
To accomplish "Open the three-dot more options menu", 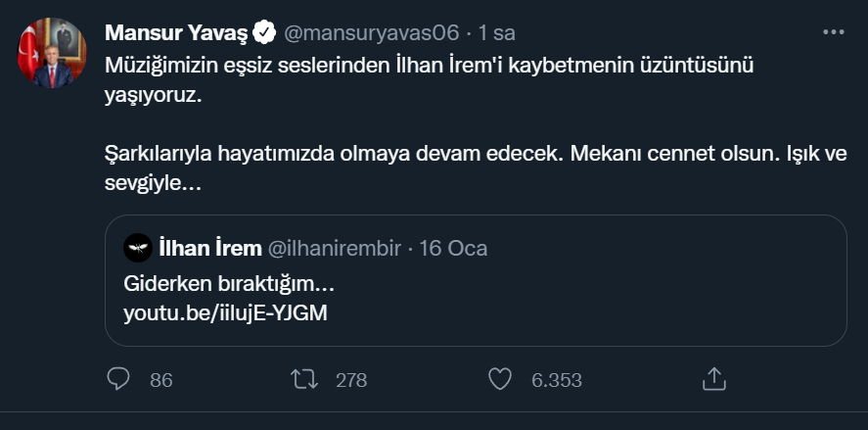I will point(833,32).
